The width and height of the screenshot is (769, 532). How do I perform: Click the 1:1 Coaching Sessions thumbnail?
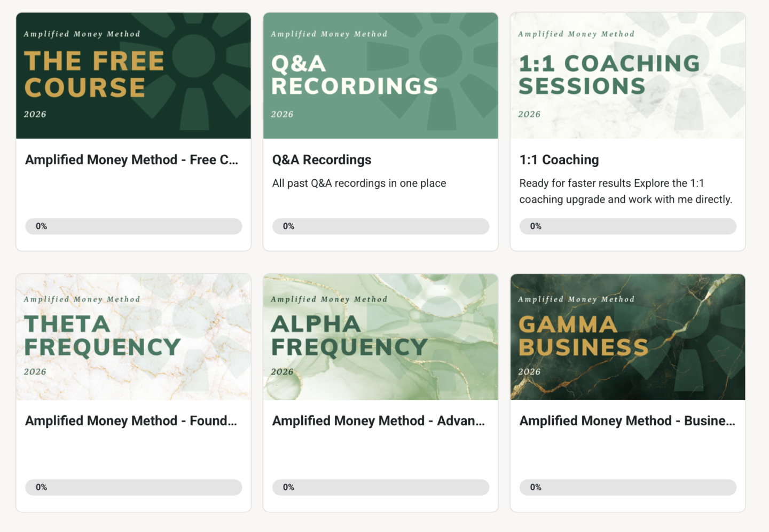tap(627, 76)
